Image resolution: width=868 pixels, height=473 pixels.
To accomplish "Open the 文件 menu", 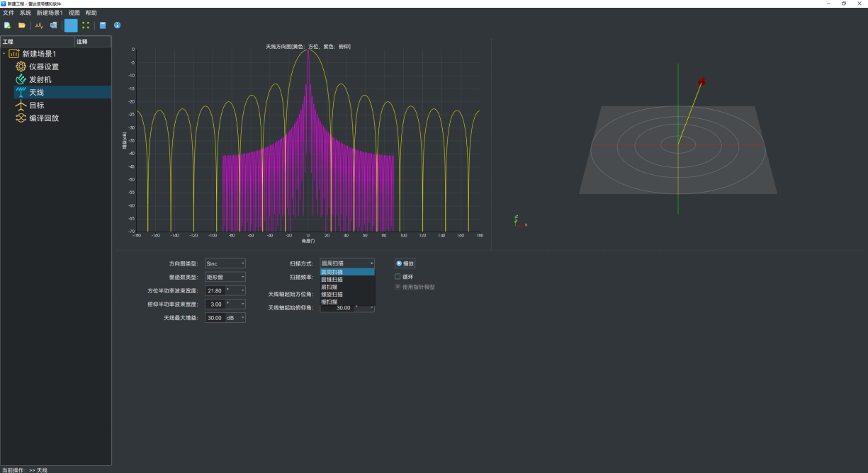I will click(x=9, y=13).
